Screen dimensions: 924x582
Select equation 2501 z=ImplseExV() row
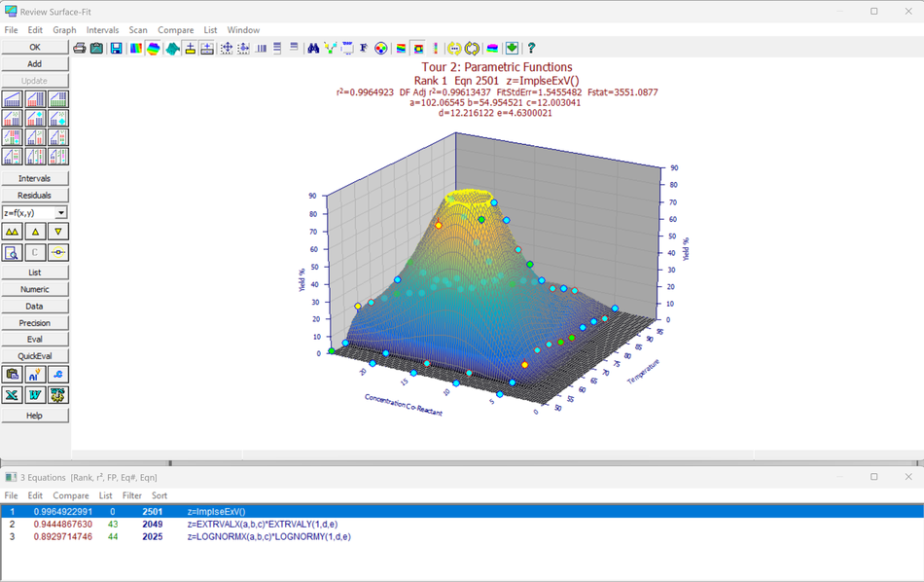[462, 512]
